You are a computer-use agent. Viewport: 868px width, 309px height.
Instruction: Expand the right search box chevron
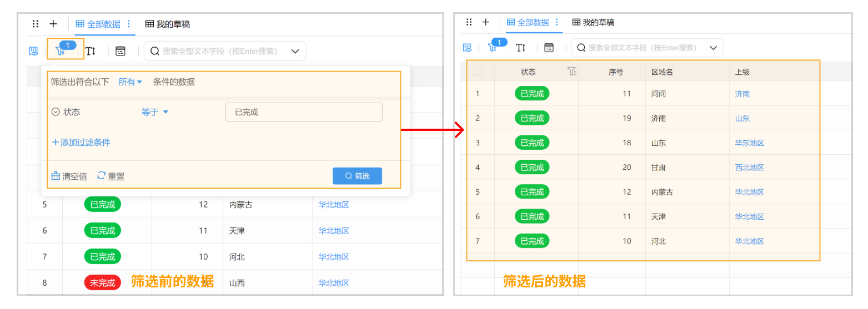pyautogui.click(x=714, y=48)
